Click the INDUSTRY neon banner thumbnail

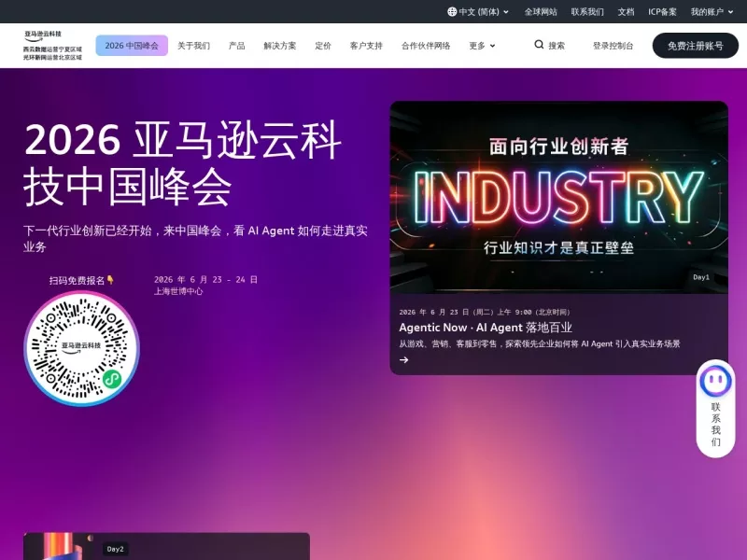pos(558,197)
